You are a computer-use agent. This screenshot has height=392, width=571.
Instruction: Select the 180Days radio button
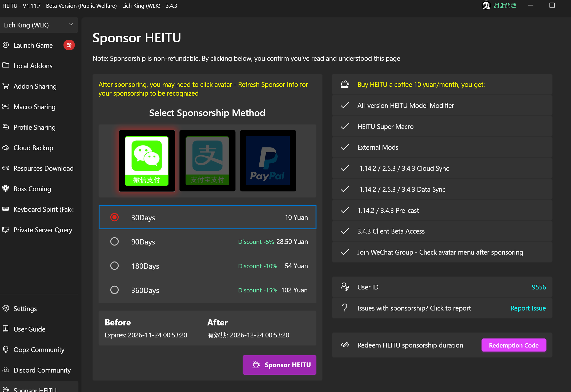115,266
